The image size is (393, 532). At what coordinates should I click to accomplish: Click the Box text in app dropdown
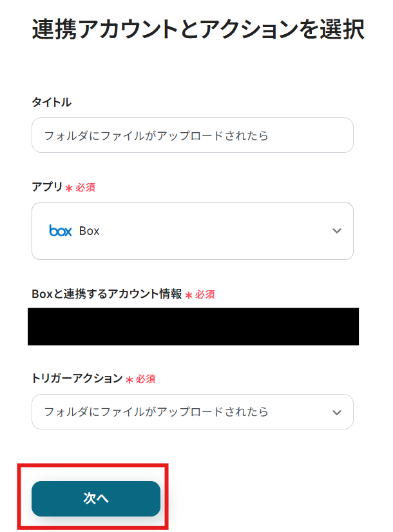[x=90, y=231]
